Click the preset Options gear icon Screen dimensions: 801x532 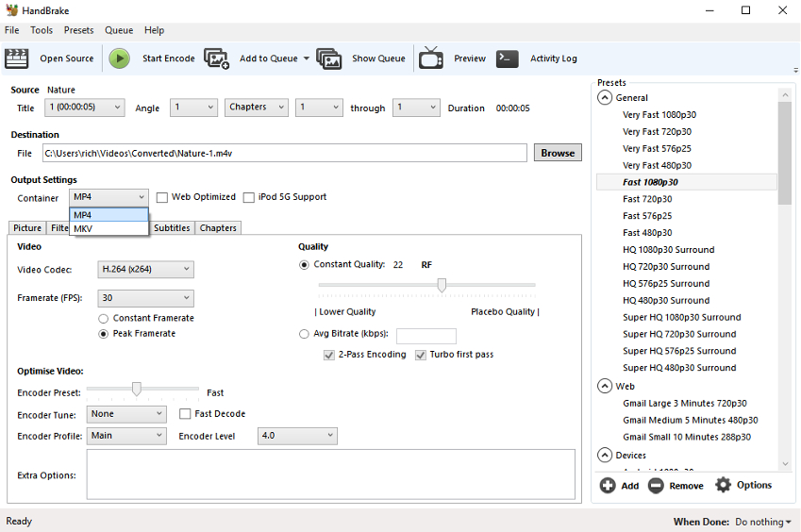pos(723,485)
